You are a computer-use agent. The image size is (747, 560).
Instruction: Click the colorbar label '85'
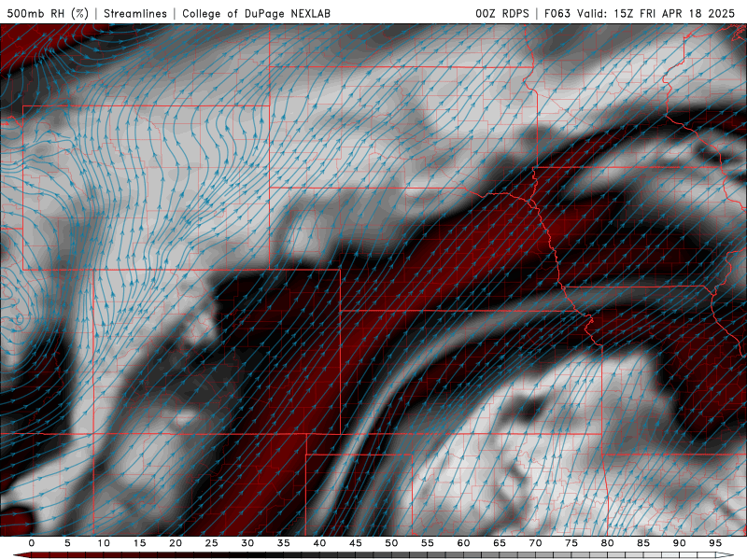pyautogui.click(x=643, y=543)
